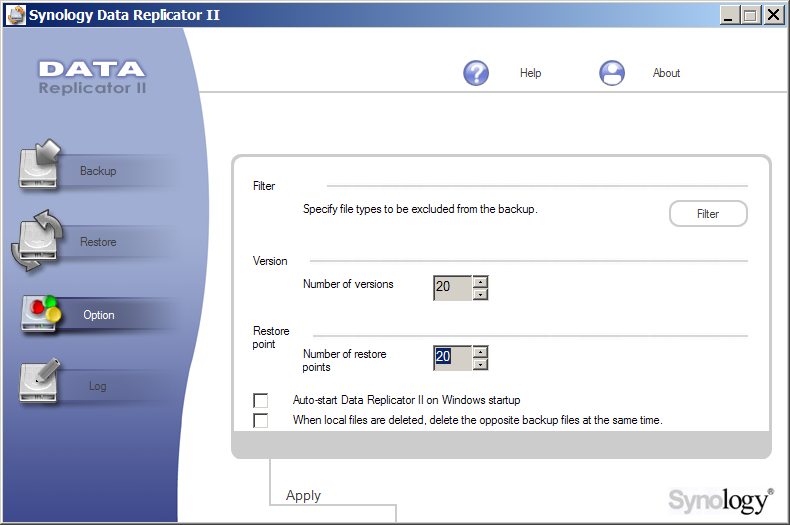Image resolution: width=790 pixels, height=525 pixels.
Task: Click the 'Filter' section heading
Action: point(264,186)
